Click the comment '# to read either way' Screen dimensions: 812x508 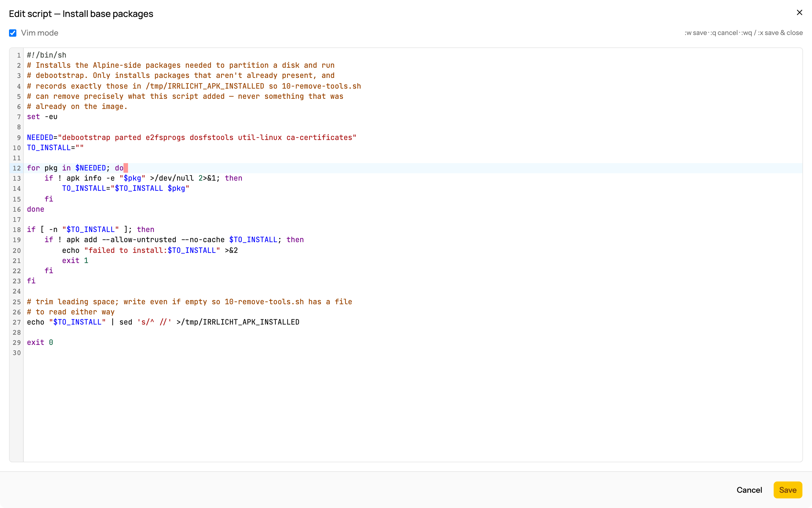coord(71,312)
